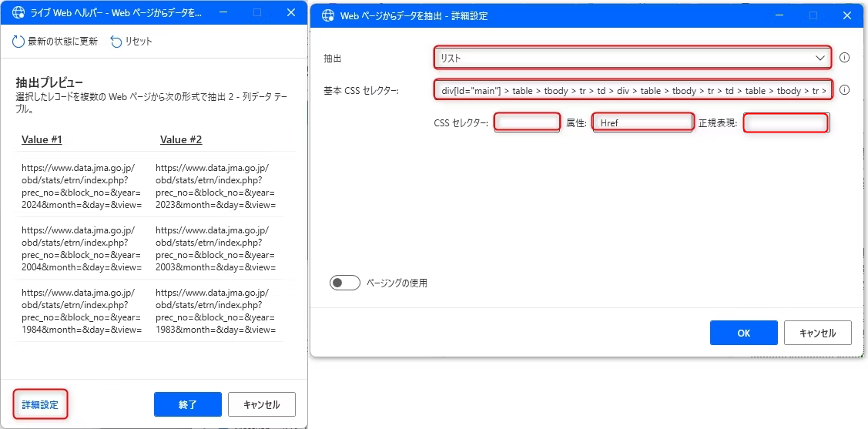Click the refresh icon beside 最新の状態に更新
Image resolution: width=868 pixels, height=429 pixels.
tap(18, 42)
